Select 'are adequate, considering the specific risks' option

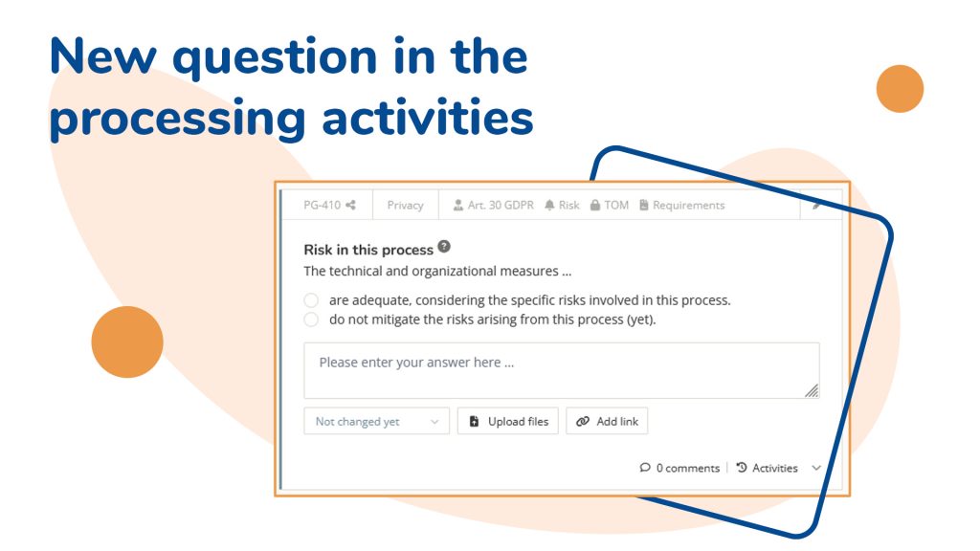(310, 299)
